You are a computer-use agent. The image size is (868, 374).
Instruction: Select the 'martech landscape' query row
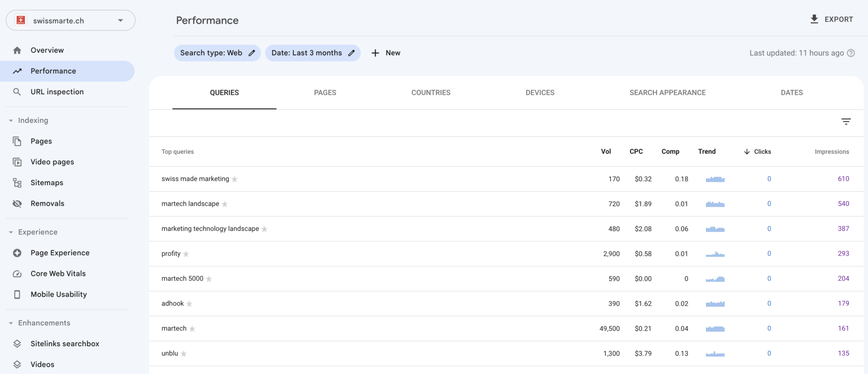point(506,204)
